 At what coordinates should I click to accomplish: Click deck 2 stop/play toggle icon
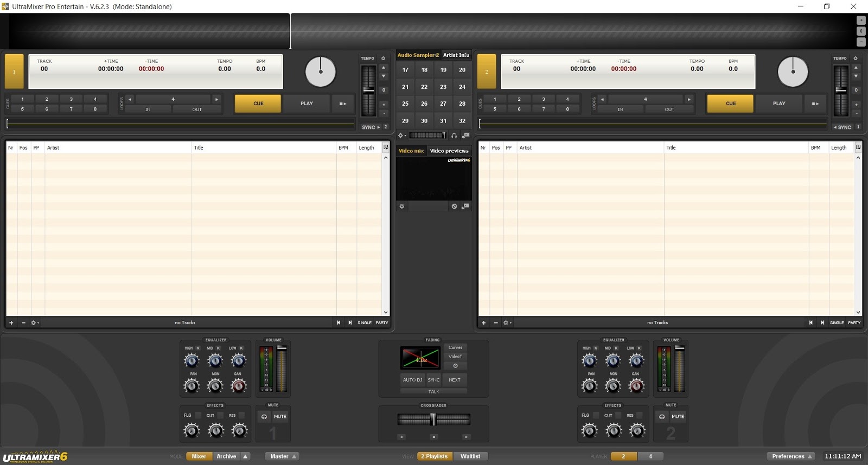(x=815, y=104)
